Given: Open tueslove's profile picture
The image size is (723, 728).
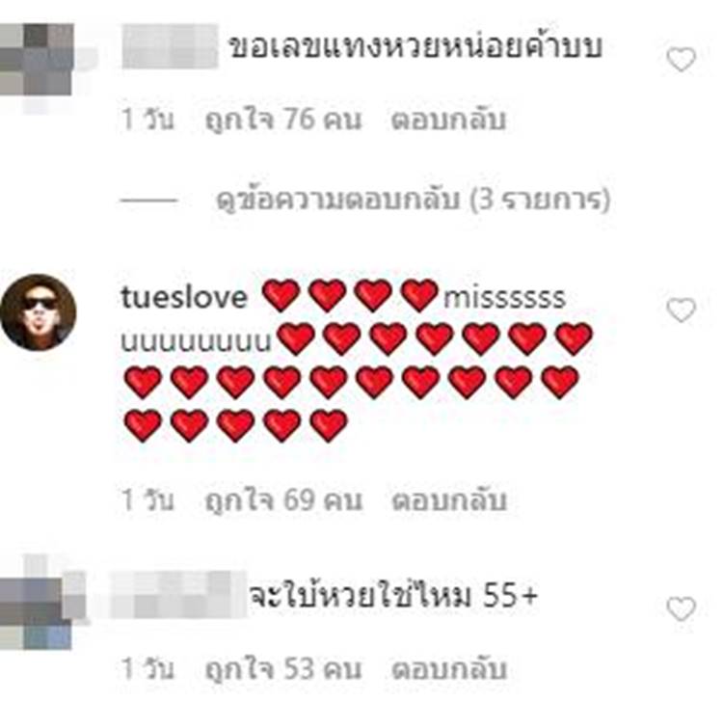Looking at the screenshot, I should (38, 312).
